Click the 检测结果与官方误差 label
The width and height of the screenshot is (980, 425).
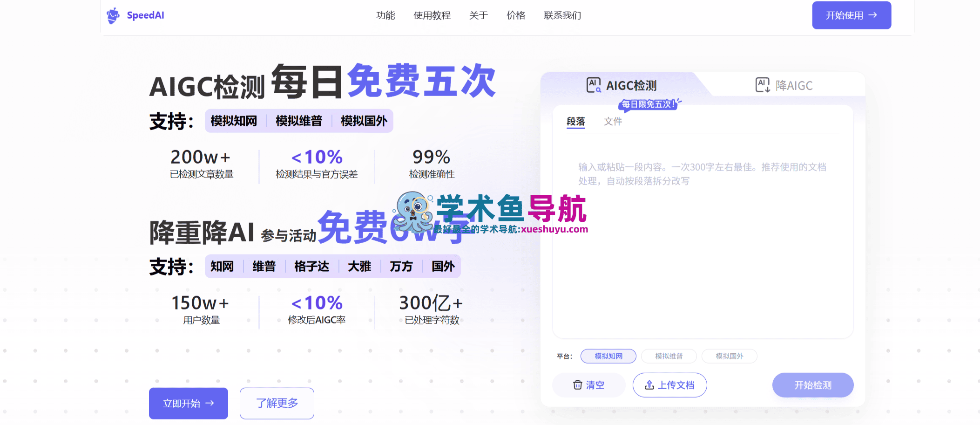(x=317, y=174)
